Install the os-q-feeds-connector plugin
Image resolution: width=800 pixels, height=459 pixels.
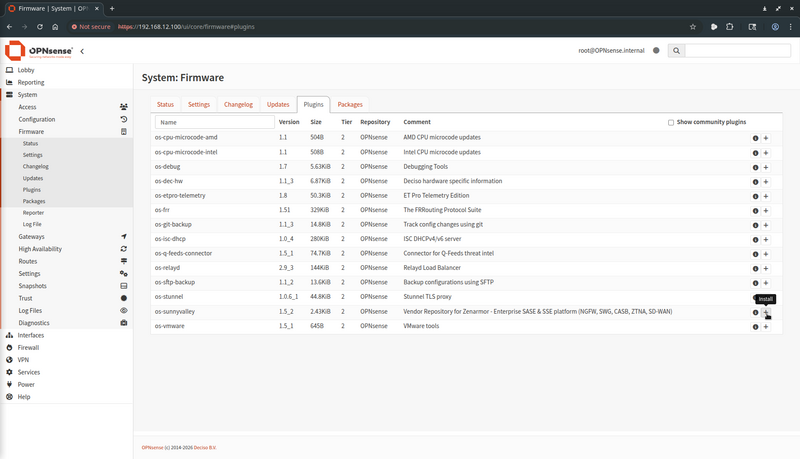pyautogui.click(x=766, y=254)
